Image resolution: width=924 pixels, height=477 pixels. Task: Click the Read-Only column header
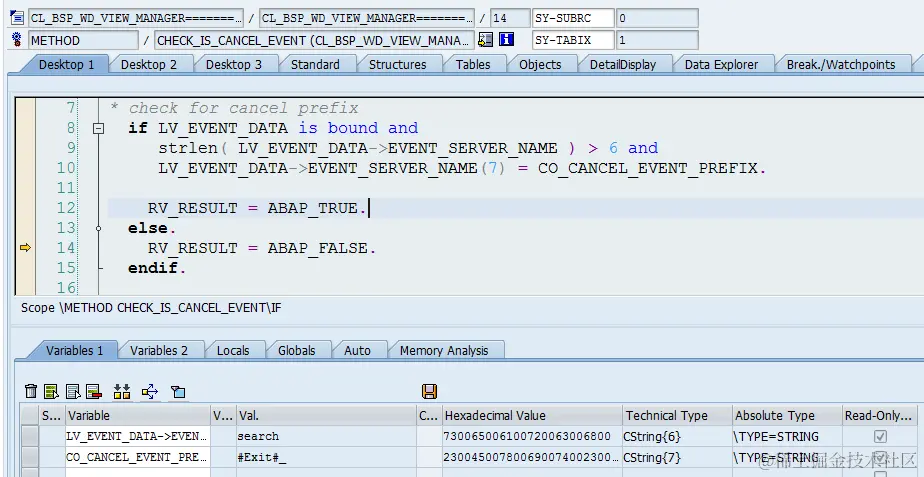click(880, 416)
